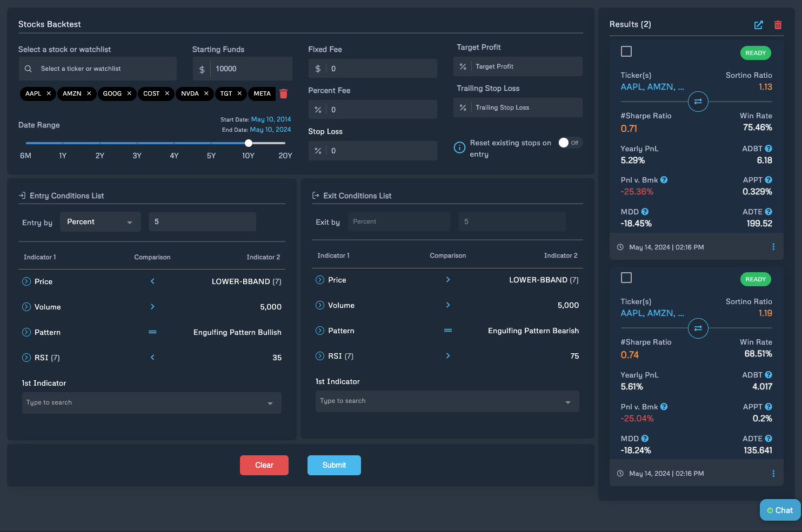Viewport: 802px width, 532px height.
Task: Set date range slider to 5Y mark
Action: point(211,143)
